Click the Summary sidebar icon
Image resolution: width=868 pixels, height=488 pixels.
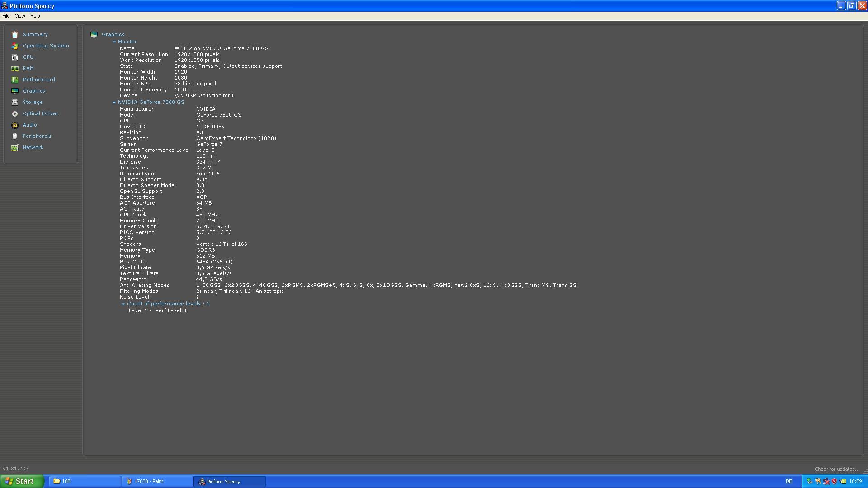click(15, 34)
